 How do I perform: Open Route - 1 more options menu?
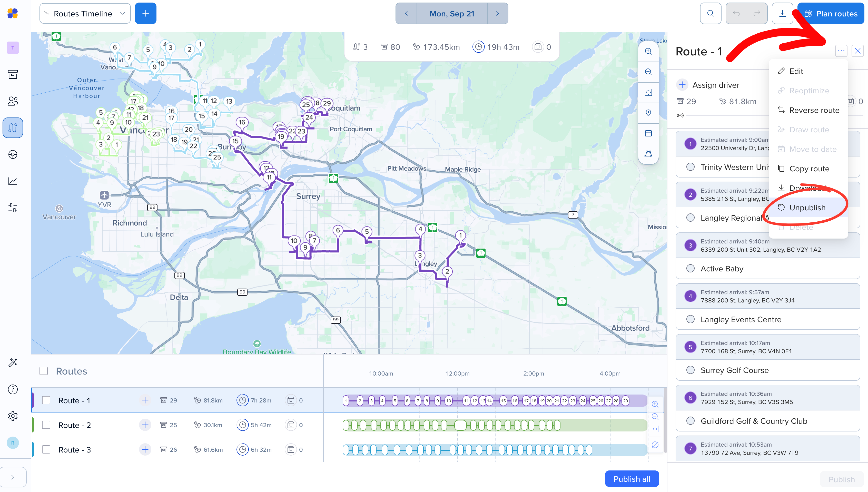coord(841,51)
